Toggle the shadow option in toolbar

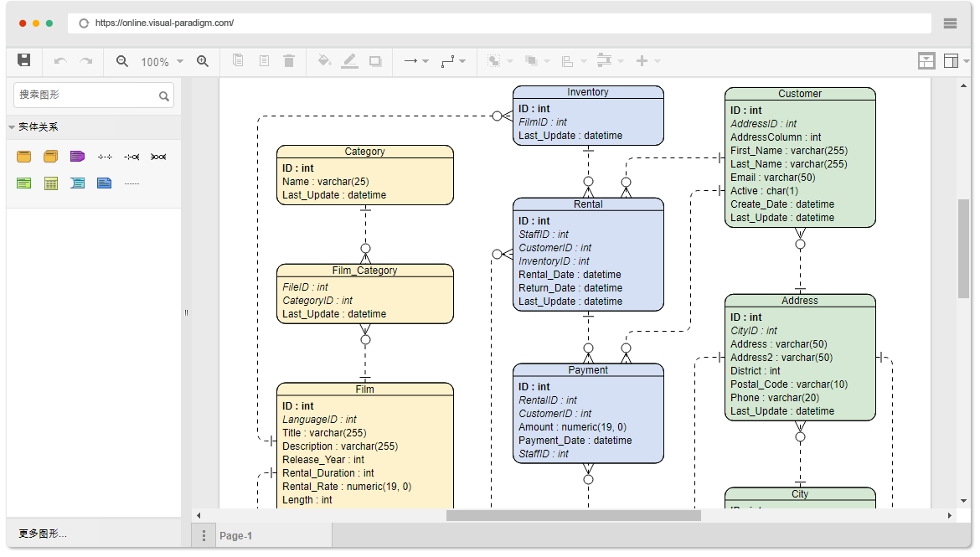coord(375,61)
